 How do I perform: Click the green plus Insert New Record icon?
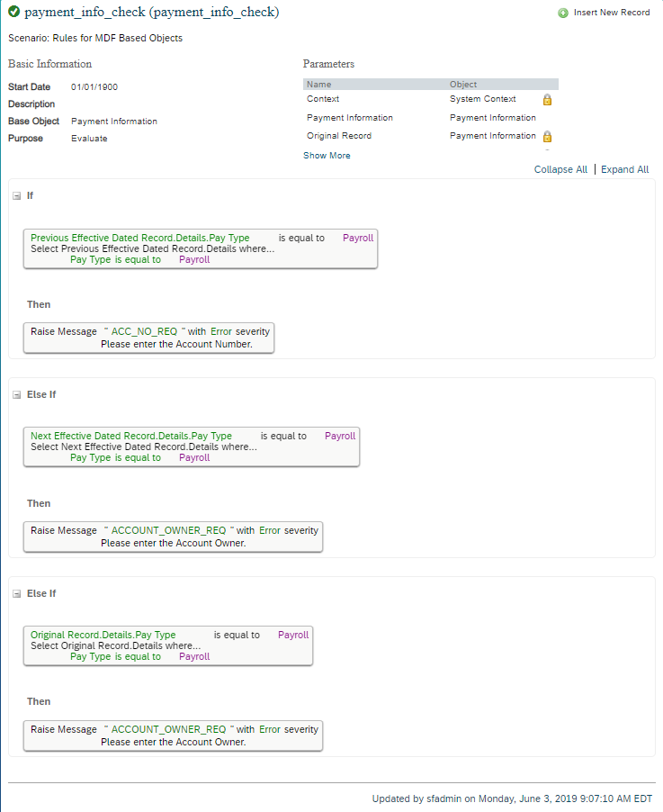(563, 13)
